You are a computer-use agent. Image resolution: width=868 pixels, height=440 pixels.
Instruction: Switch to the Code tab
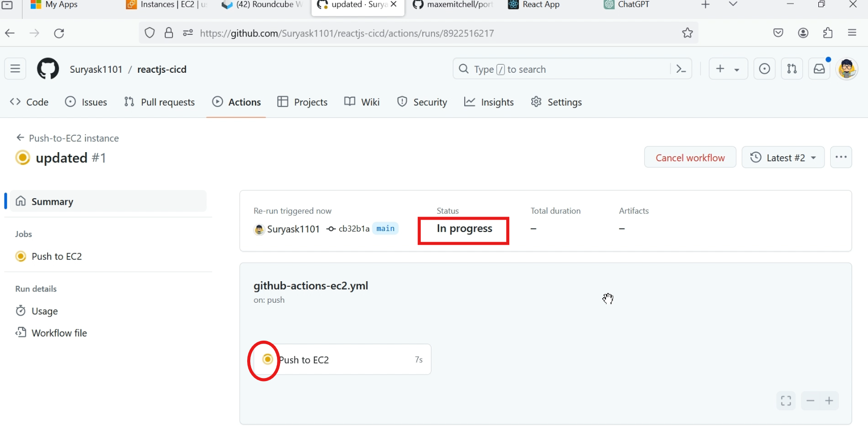click(x=29, y=102)
